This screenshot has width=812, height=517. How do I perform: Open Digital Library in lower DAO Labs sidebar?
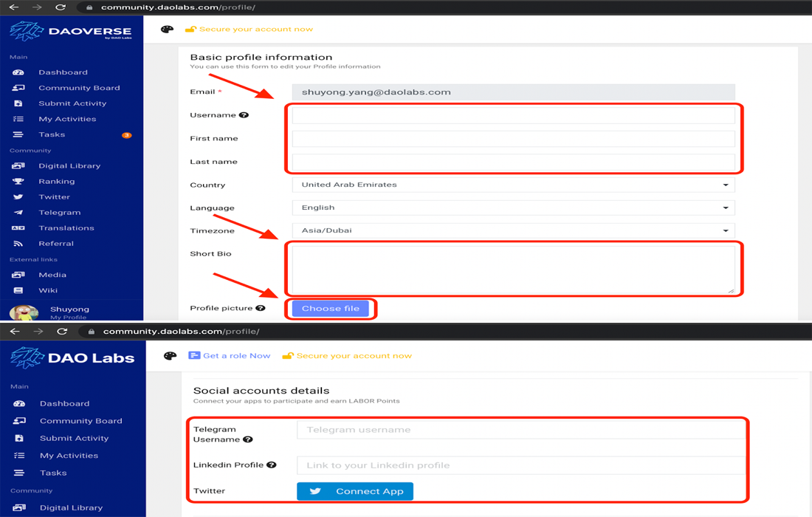tap(71, 507)
